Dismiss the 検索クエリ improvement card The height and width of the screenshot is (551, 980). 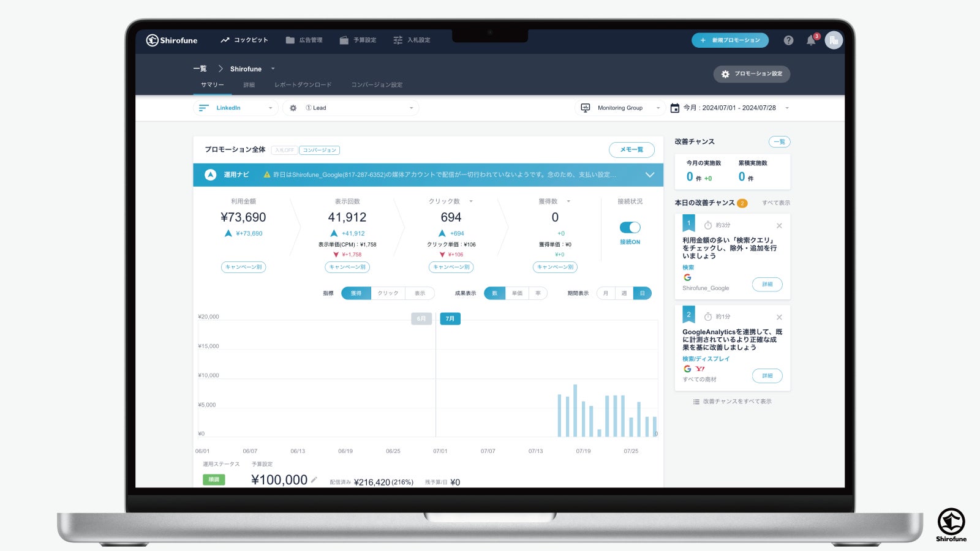point(779,226)
